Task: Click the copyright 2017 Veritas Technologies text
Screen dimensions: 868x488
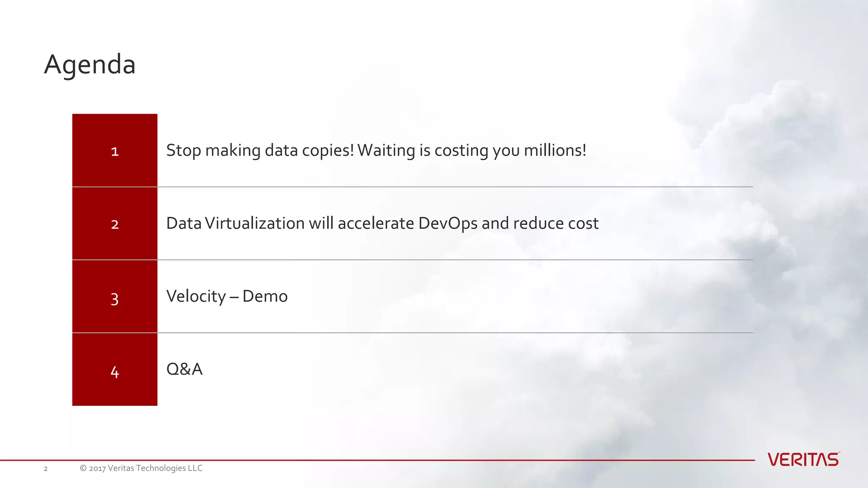Action: click(141, 468)
